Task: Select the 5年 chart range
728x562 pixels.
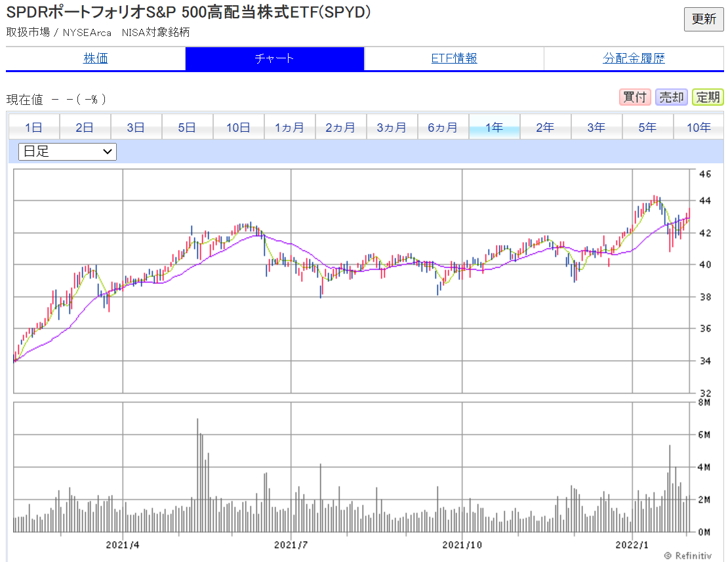Action: tap(647, 127)
